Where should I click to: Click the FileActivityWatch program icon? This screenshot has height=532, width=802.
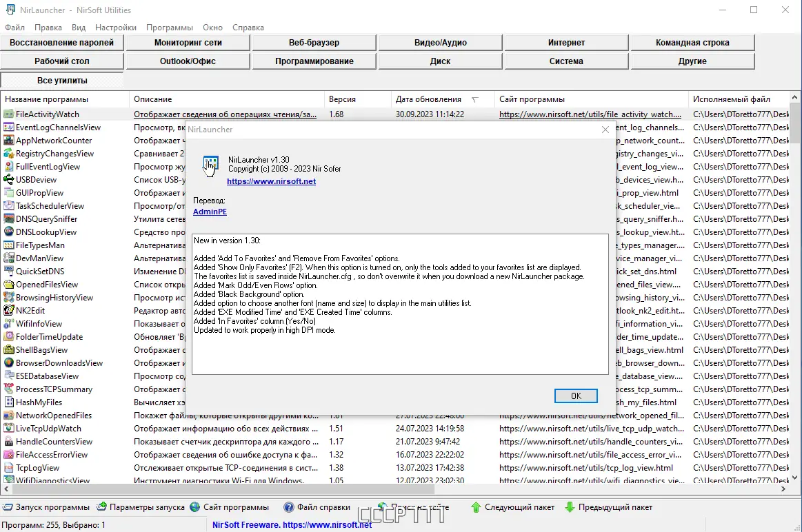9,114
